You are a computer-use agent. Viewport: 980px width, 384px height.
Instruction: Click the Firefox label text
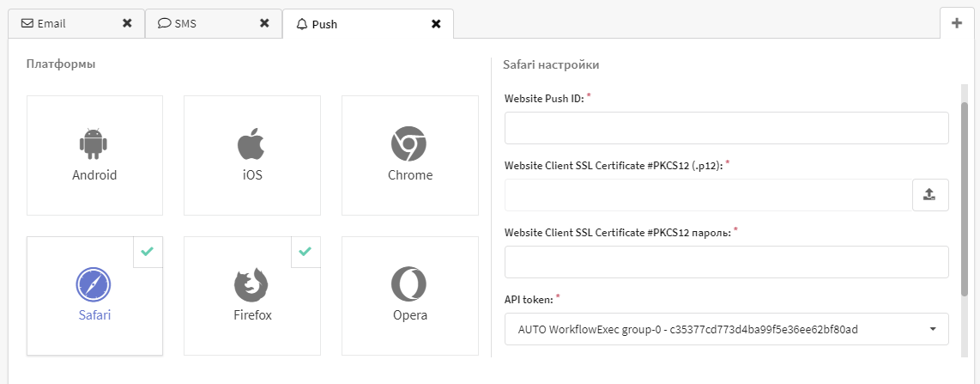pos(252,315)
